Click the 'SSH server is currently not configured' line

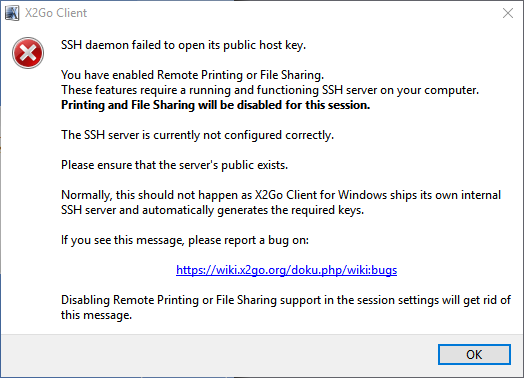pos(198,135)
